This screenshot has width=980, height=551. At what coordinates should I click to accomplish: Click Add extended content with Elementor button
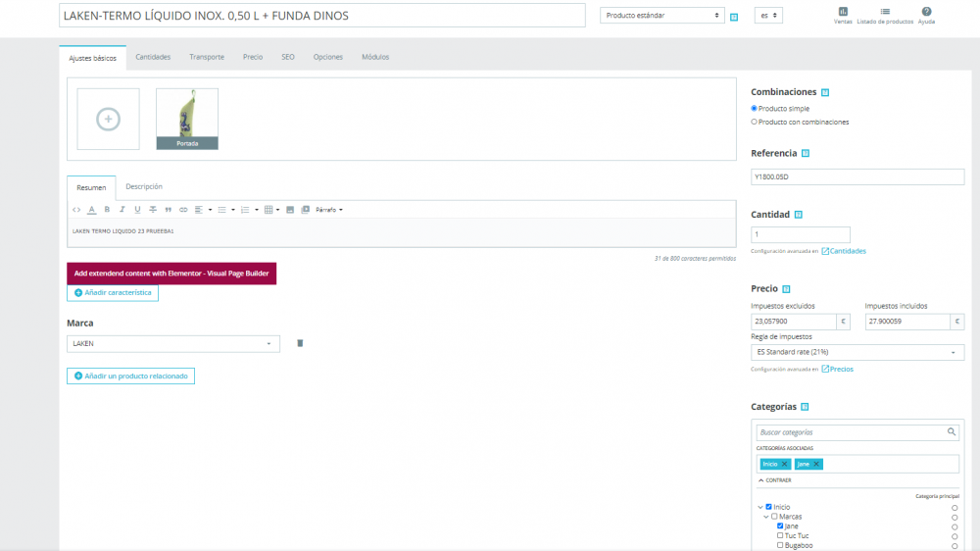click(x=171, y=274)
